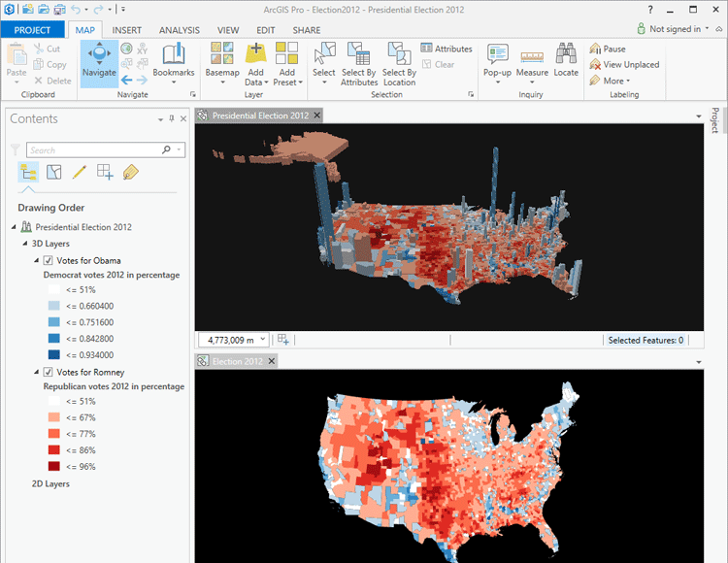
Task: Close the Election 2012 view tab
Action: point(272,361)
